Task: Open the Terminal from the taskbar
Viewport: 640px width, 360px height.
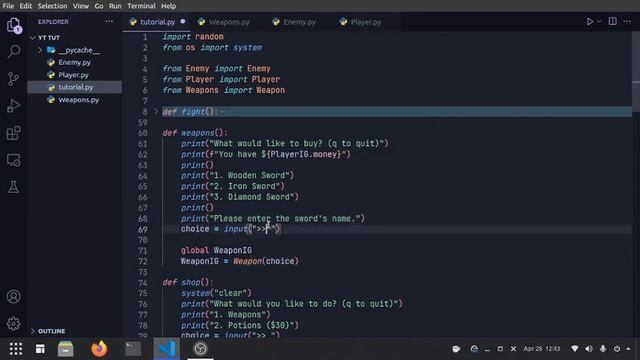Action: tap(133, 349)
